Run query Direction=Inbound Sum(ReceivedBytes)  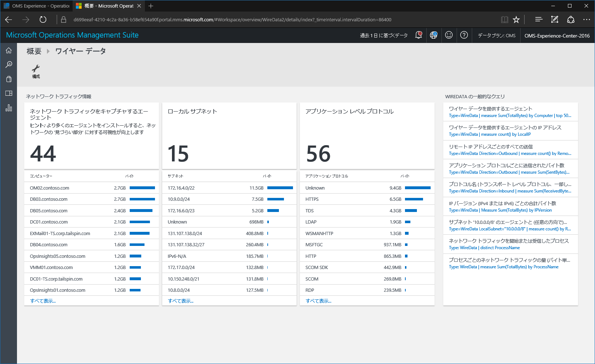(x=510, y=187)
